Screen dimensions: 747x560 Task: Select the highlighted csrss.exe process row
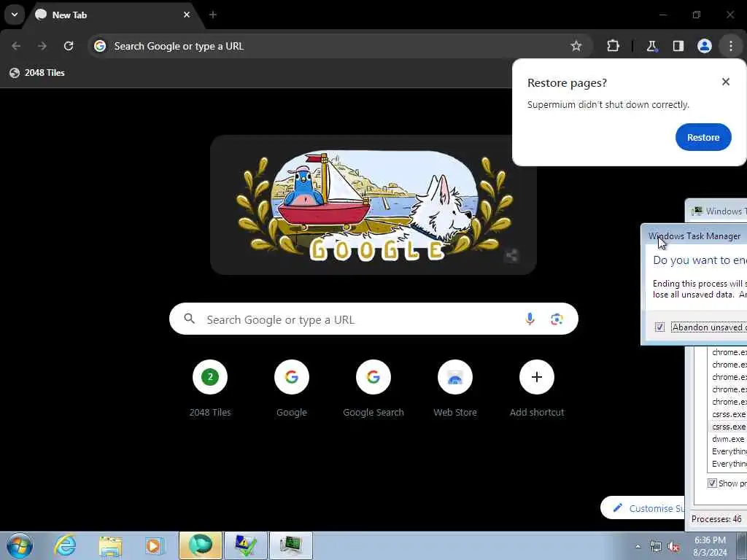point(728,427)
